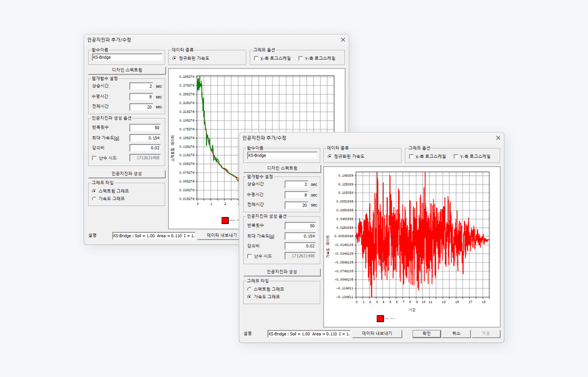588x377 pixels.
Task: Enable Y-축 로그스케일 in front dialog
Action: (456, 156)
